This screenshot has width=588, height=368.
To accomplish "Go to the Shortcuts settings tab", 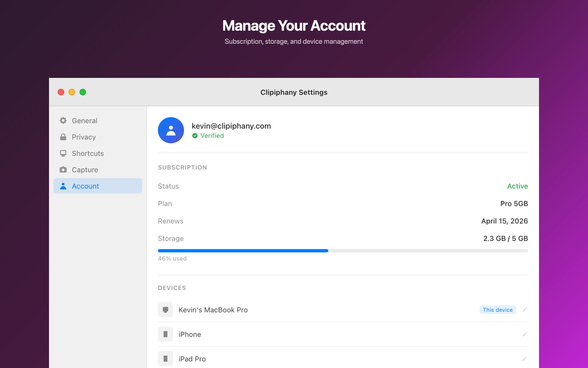I will click(x=98, y=153).
